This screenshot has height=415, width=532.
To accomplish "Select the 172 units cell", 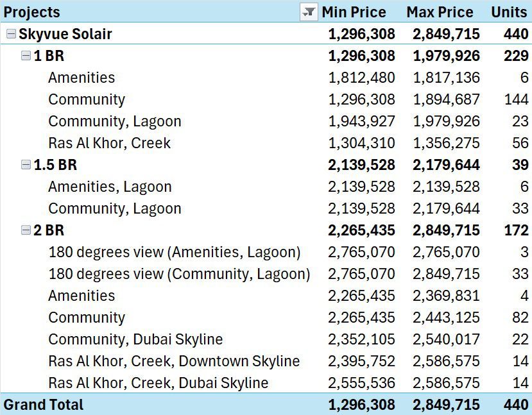I will (x=516, y=230).
